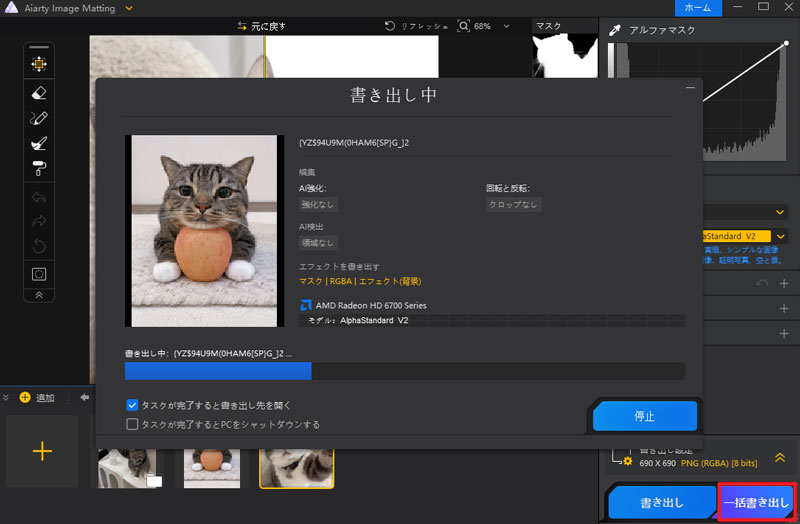
Task: Click the 元に戻す compare button
Action: coord(261,26)
